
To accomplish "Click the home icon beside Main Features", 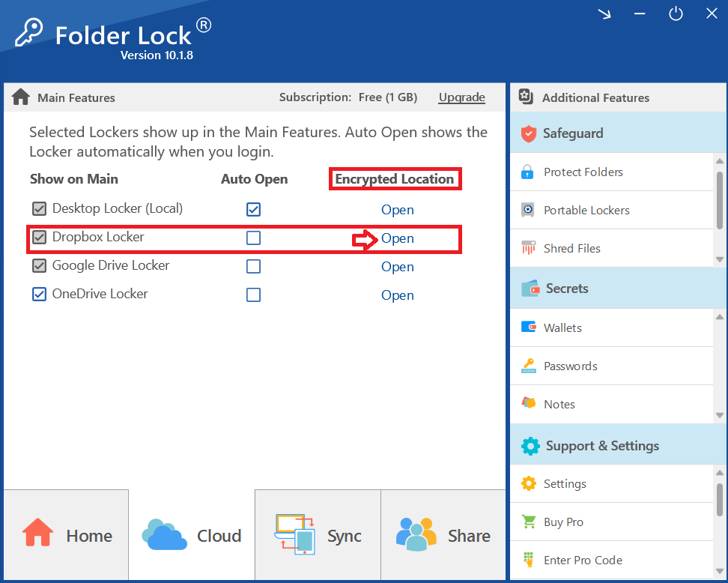I will [x=20, y=97].
